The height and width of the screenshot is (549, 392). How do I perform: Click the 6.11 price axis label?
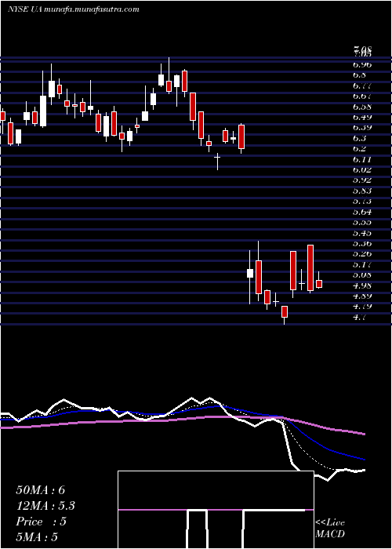[x=362, y=159]
